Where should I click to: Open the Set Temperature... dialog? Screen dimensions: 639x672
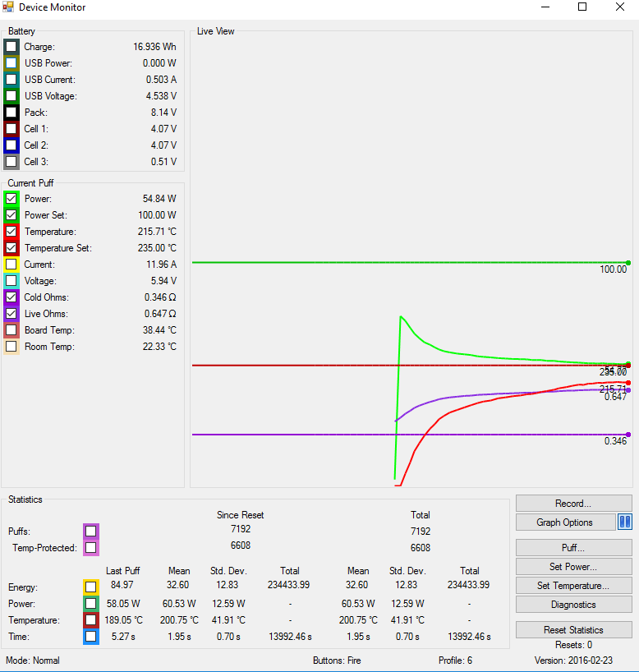coord(573,586)
